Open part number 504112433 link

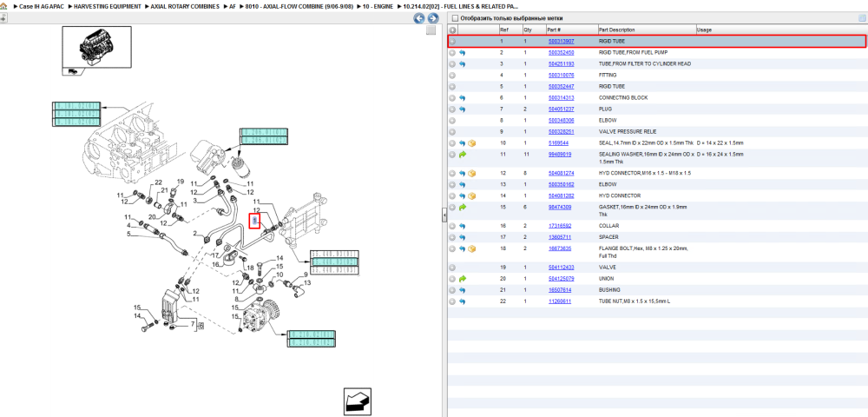(x=561, y=268)
